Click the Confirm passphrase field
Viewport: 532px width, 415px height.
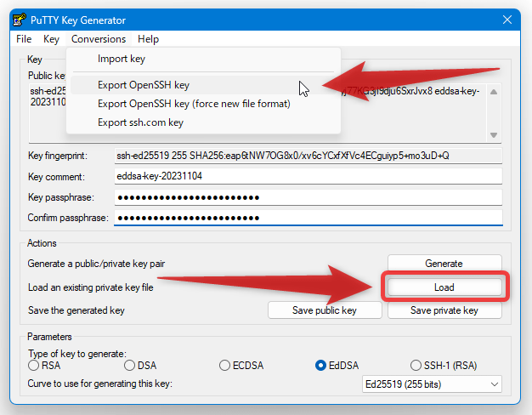308,218
